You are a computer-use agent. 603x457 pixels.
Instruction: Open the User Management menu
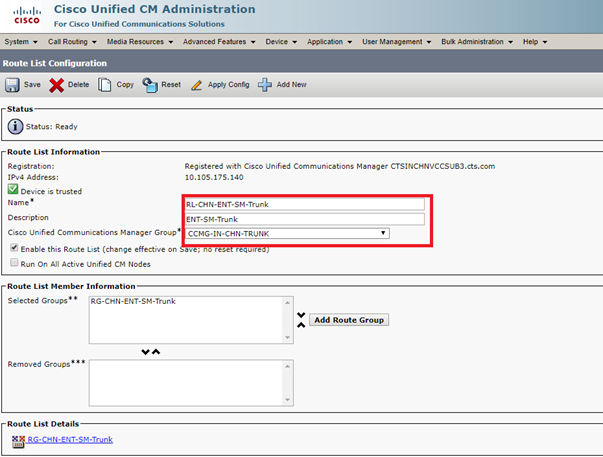pyautogui.click(x=396, y=42)
